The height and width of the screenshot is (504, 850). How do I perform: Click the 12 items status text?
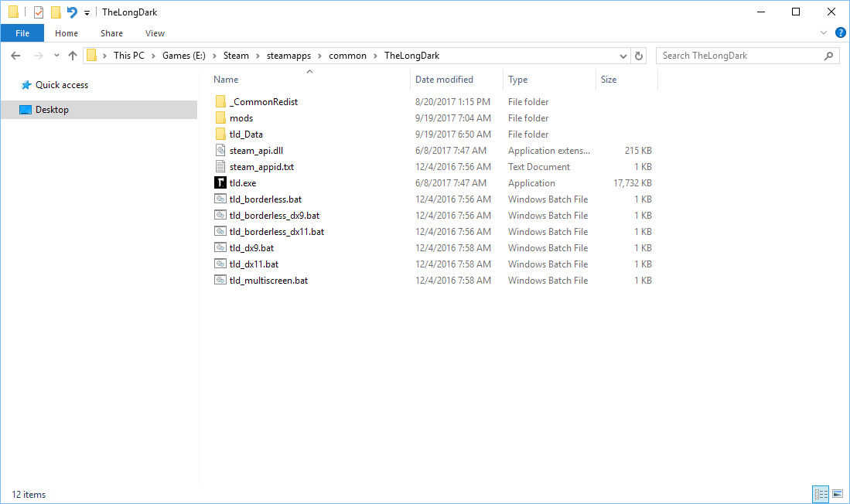[29, 494]
